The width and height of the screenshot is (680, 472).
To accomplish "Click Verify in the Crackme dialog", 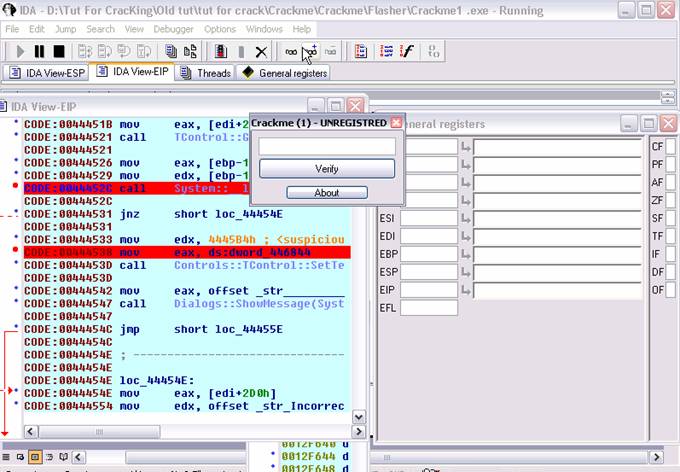I will point(327,169).
